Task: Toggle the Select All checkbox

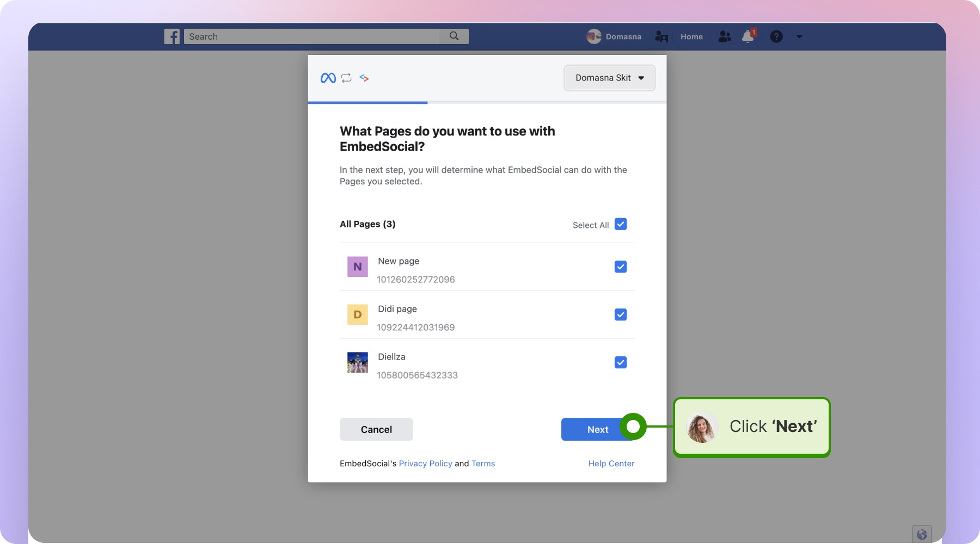Action: [621, 224]
